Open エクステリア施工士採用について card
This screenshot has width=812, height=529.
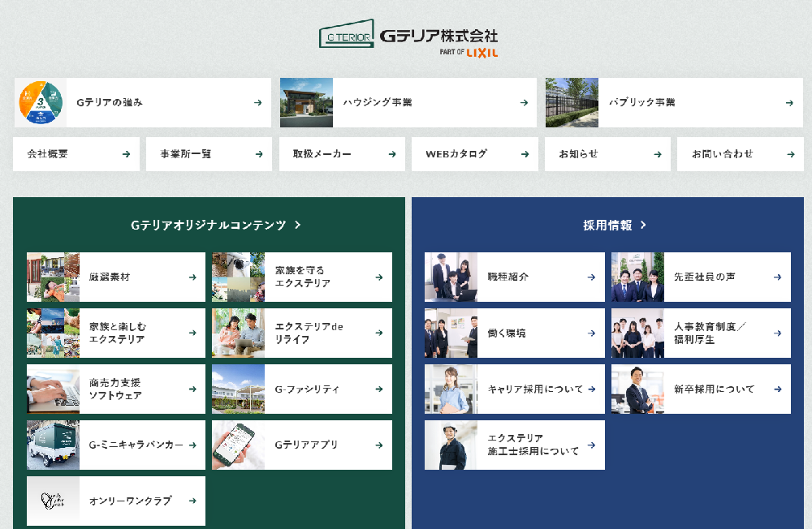tap(515, 445)
